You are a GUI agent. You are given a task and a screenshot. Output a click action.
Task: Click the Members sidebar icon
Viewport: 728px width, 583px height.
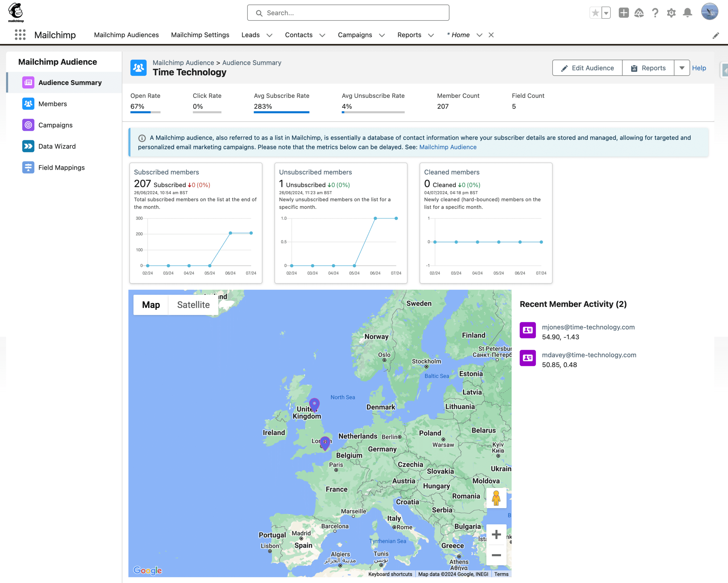28,104
